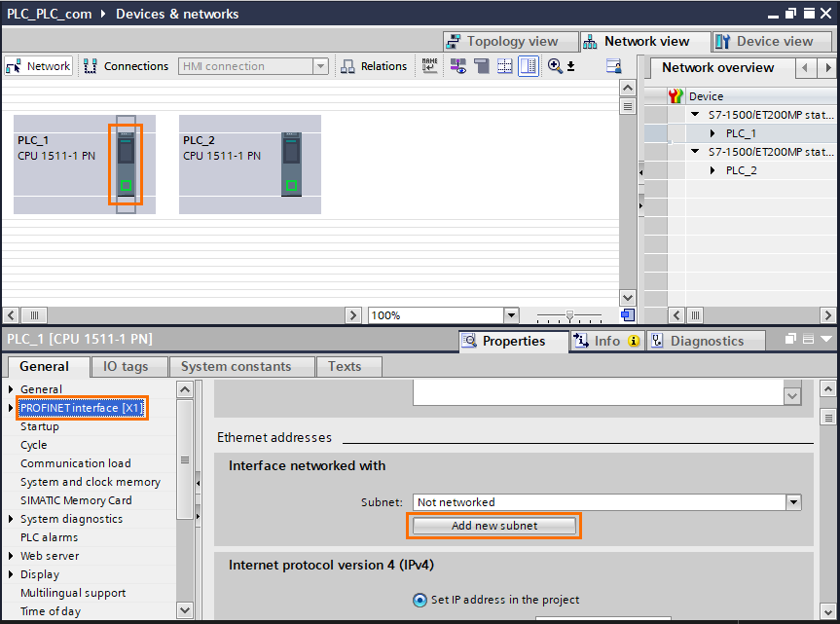Click the colored wrench Device column icon
This screenshot has height=624, width=840.
676,96
